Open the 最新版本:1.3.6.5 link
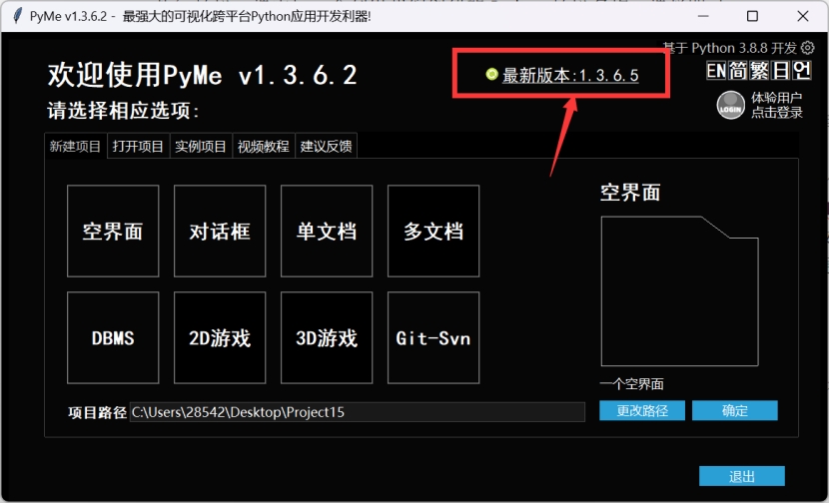Screen dimensions: 829x504 tap(570, 76)
